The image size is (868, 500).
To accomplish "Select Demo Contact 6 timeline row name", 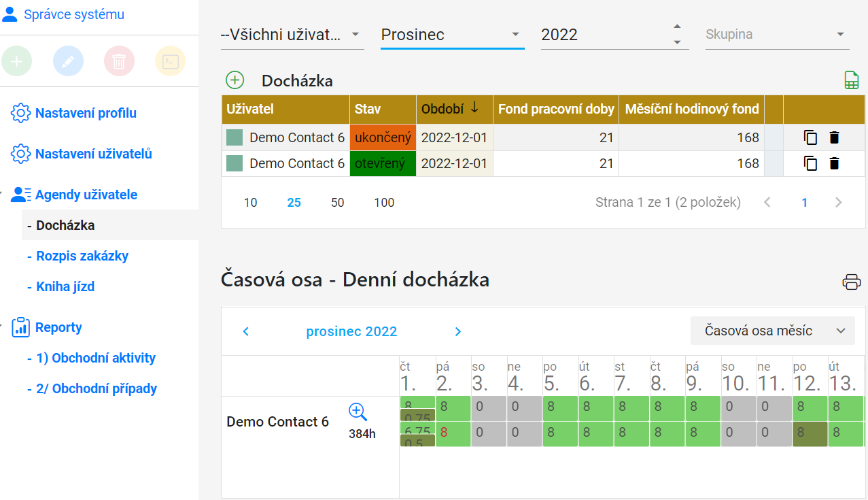I will click(277, 422).
